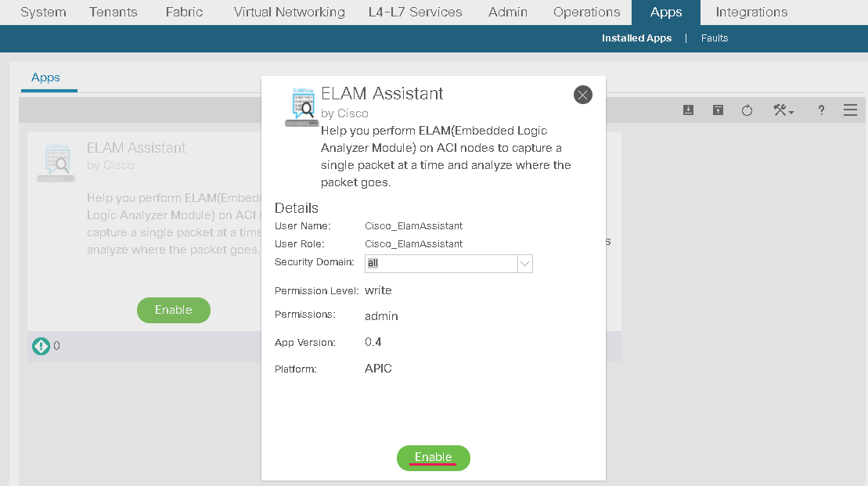Select the Apps top menu
Viewport: 868px width, 486px height.
tap(666, 13)
